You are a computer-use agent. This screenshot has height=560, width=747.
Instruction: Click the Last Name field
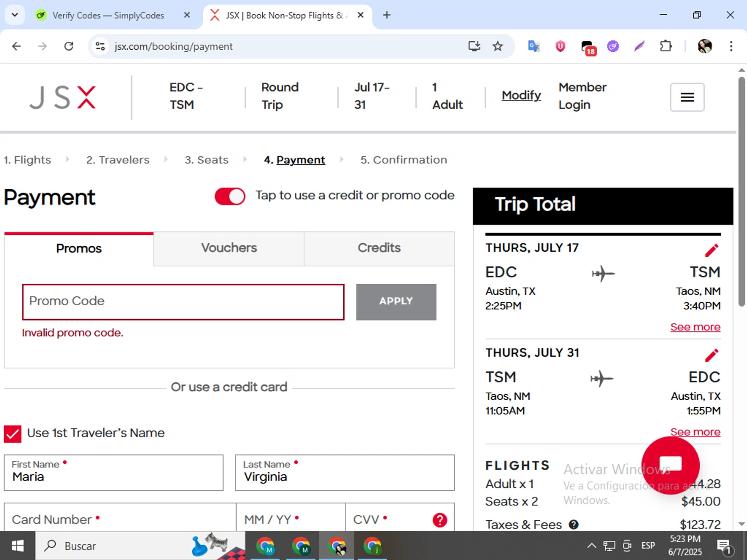[x=345, y=472]
